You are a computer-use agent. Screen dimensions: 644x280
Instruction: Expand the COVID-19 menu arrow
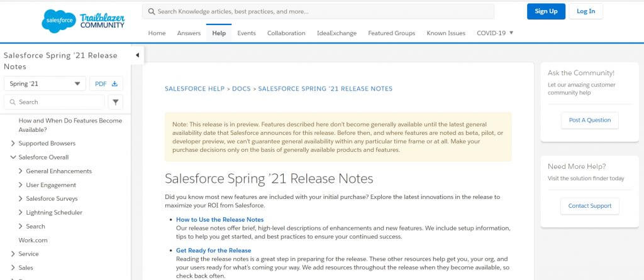[x=511, y=33]
